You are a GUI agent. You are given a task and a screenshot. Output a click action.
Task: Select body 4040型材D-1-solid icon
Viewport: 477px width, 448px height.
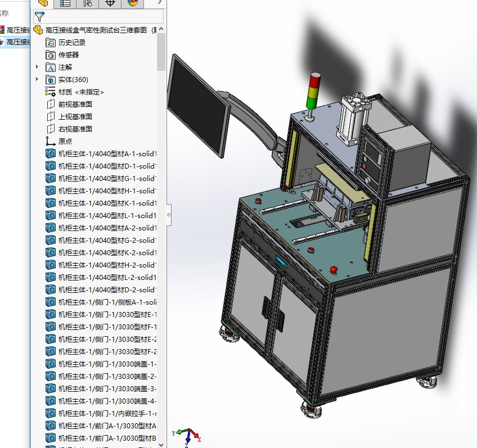point(51,166)
